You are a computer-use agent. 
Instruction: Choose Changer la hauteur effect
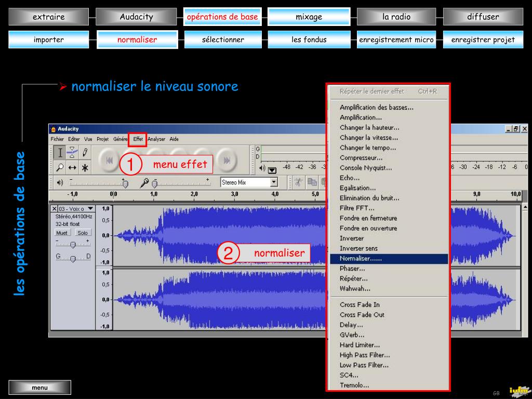pyautogui.click(x=389, y=128)
